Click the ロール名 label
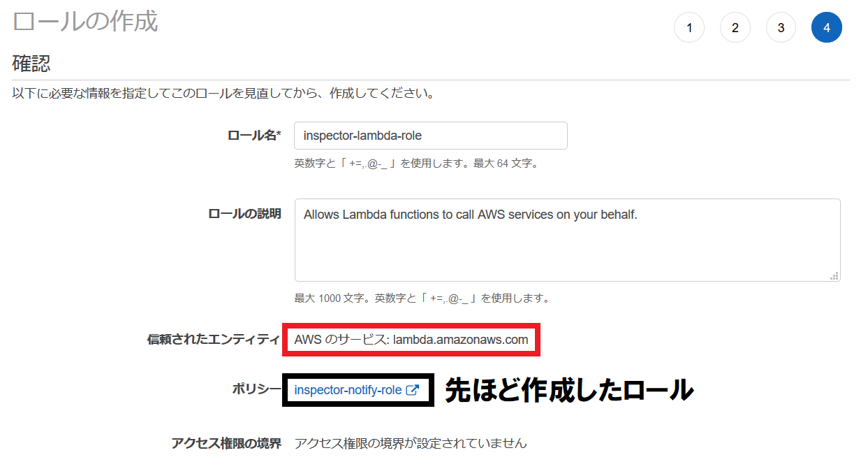 coord(254,136)
